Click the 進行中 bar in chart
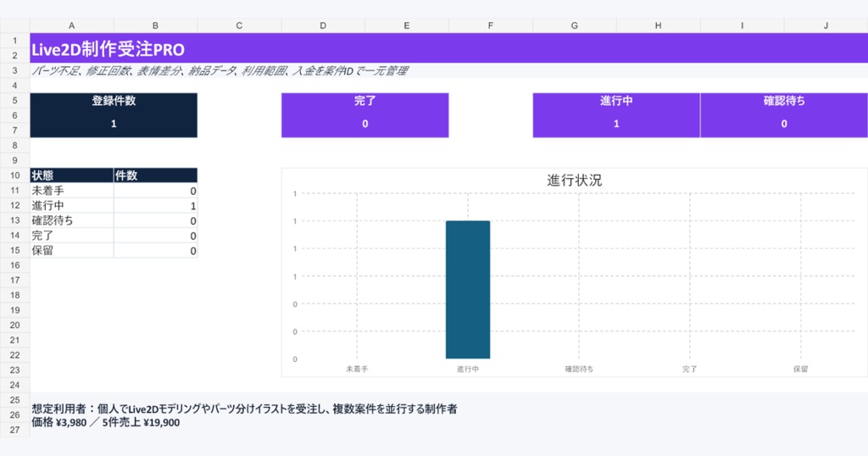This screenshot has height=456, width=868. tap(468, 289)
